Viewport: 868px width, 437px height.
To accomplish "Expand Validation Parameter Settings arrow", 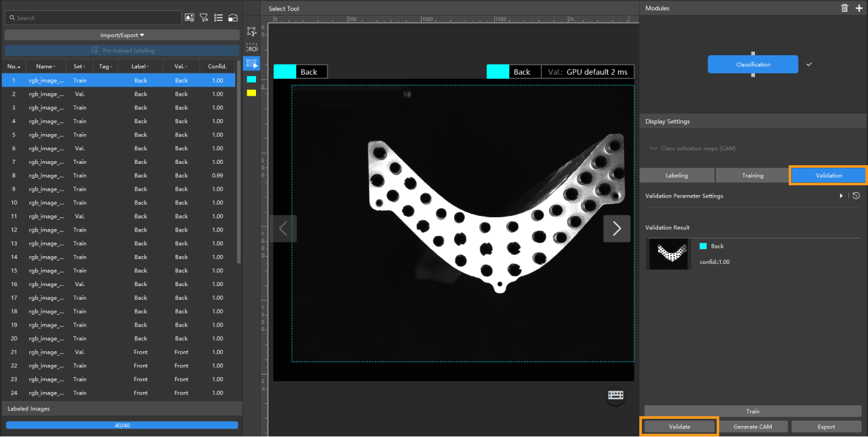I will coord(841,196).
